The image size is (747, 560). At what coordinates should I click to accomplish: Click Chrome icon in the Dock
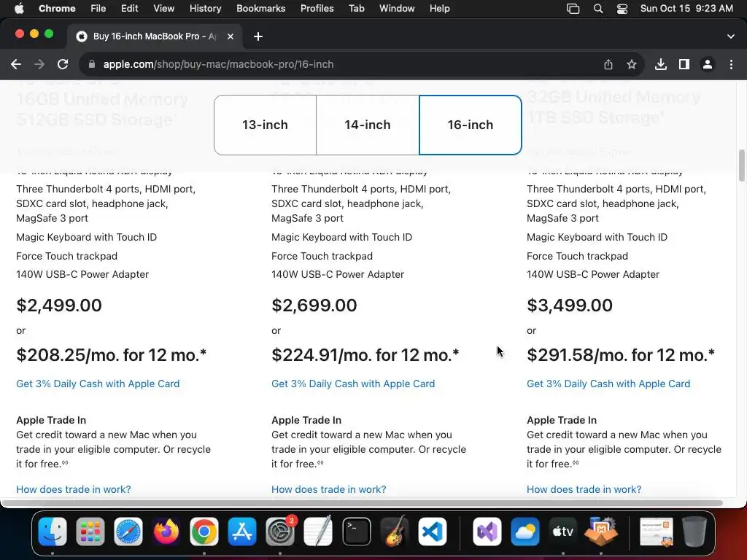[x=204, y=532]
